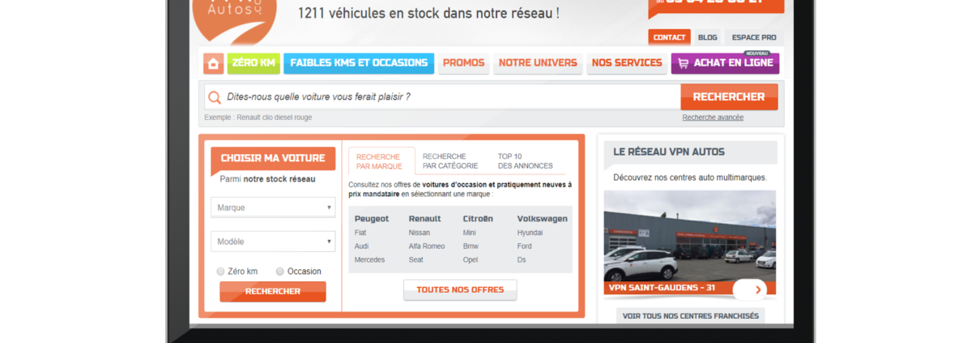The height and width of the screenshot is (343, 980).
Task: Select the Occasion radio button
Action: 280,272
